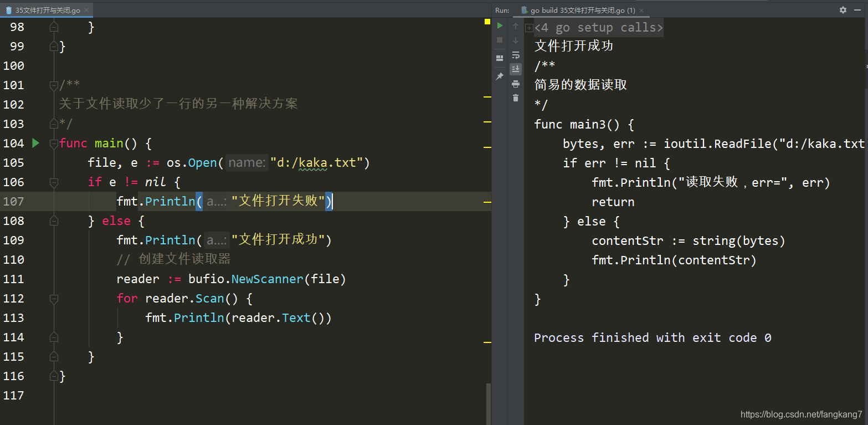The height and width of the screenshot is (425, 868).
Task: Expand the folded 4 go setup calls
Action: click(x=529, y=28)
